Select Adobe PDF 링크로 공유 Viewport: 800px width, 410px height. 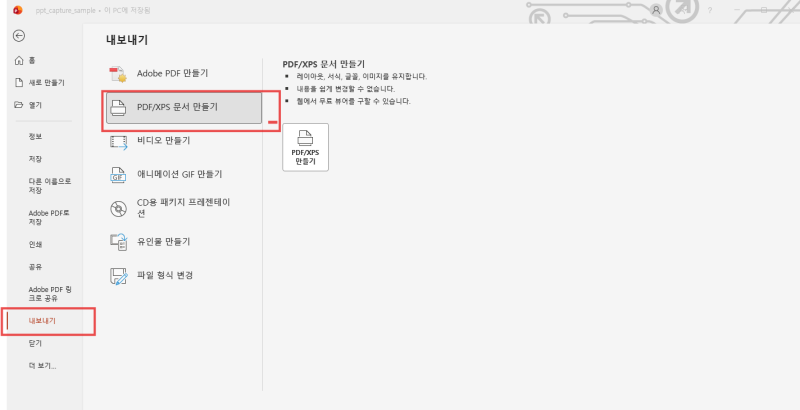tap(50, 294)
